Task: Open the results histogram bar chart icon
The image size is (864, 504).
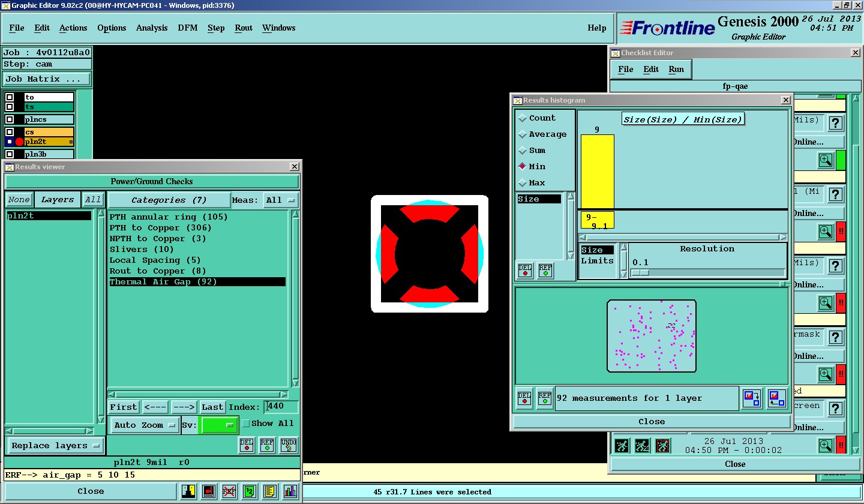Action: click(x=290, y=491)
